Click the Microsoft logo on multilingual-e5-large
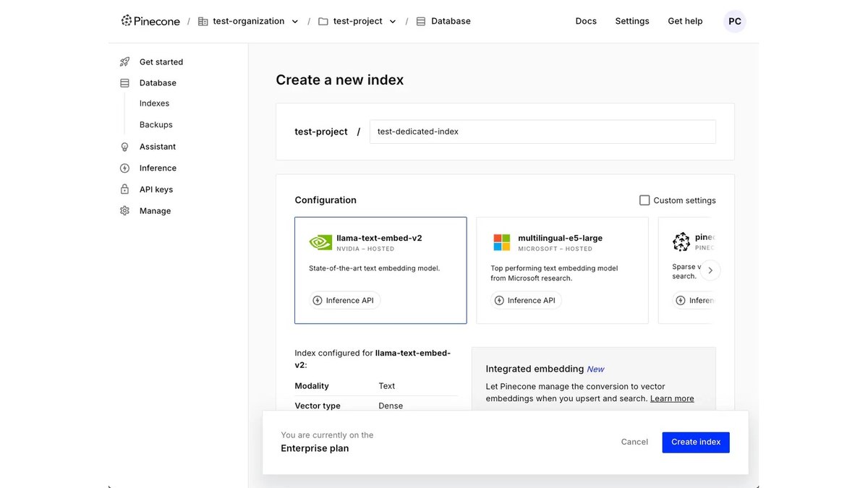The image size is (868, 488). tap(501, 242)
